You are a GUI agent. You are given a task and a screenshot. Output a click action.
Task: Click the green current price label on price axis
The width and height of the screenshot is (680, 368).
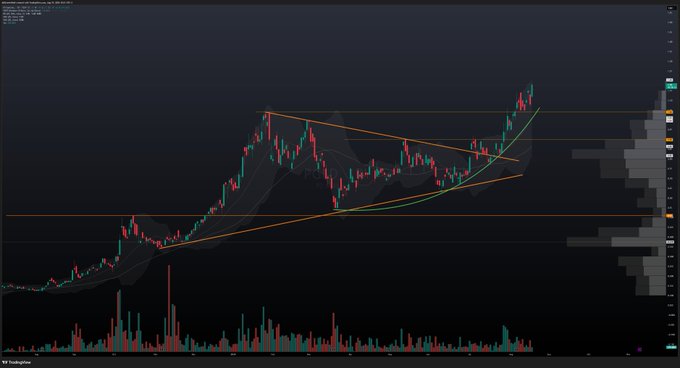[x=670, y=87]
